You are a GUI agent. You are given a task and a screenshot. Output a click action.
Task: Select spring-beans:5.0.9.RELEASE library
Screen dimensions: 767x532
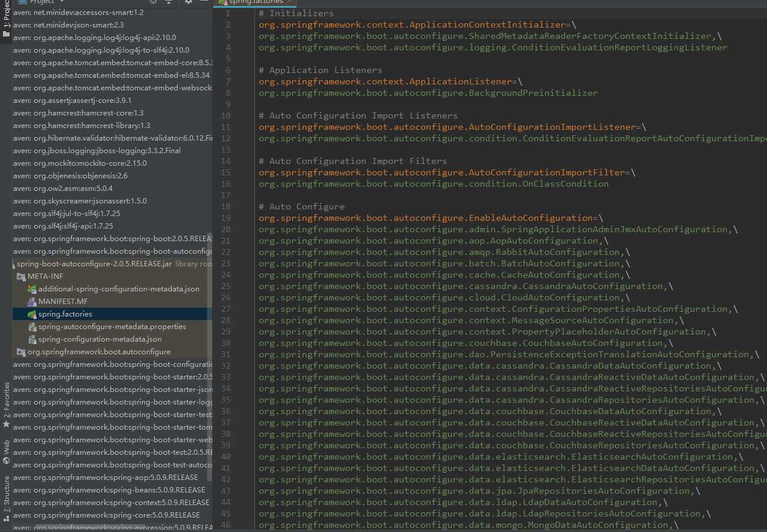point(109,490)
